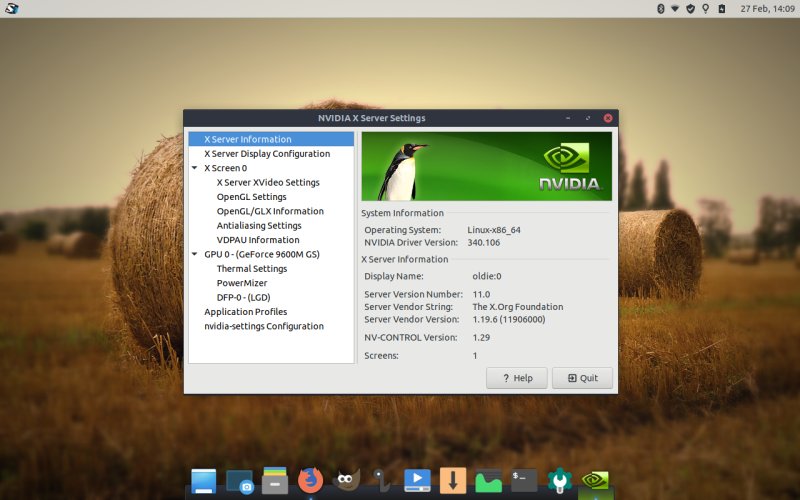Image resolution: width=800 pixels, height=500 pixels.
Task: Collapse the X Screen 0 tree node
Action: coord(194,168)
